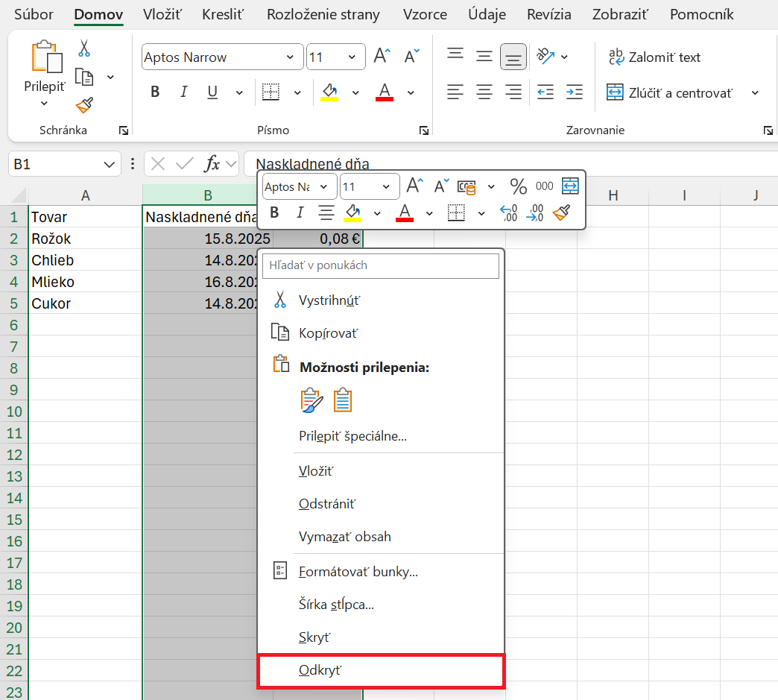Toggle bottom align in ribbon
778x700 pixels.
[513, 57]
